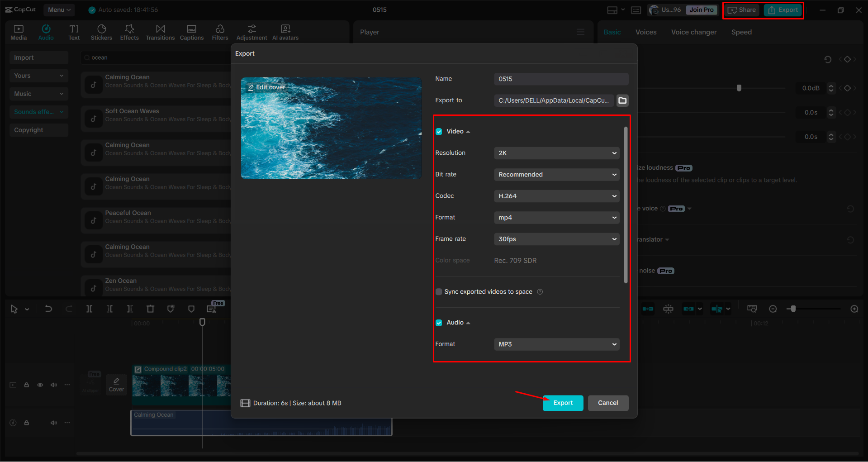Open the Stickers panel
Image resolution: width=868 pixels, height=462 pixels.
tap(101, 32)
